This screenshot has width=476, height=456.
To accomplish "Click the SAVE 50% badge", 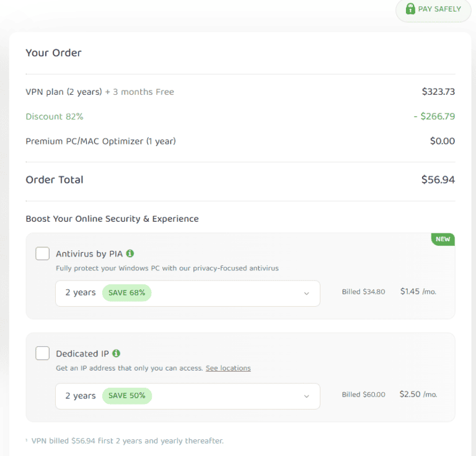I will (126, 396).
